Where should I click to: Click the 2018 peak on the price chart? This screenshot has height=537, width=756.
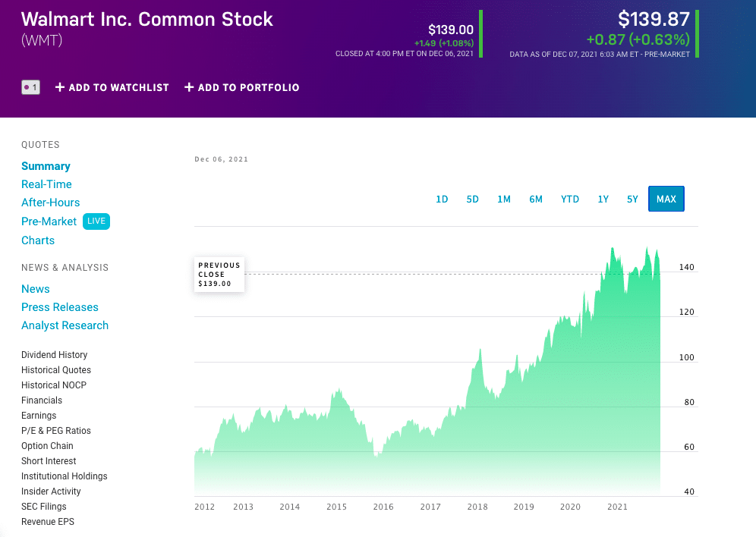pos(480,350)
